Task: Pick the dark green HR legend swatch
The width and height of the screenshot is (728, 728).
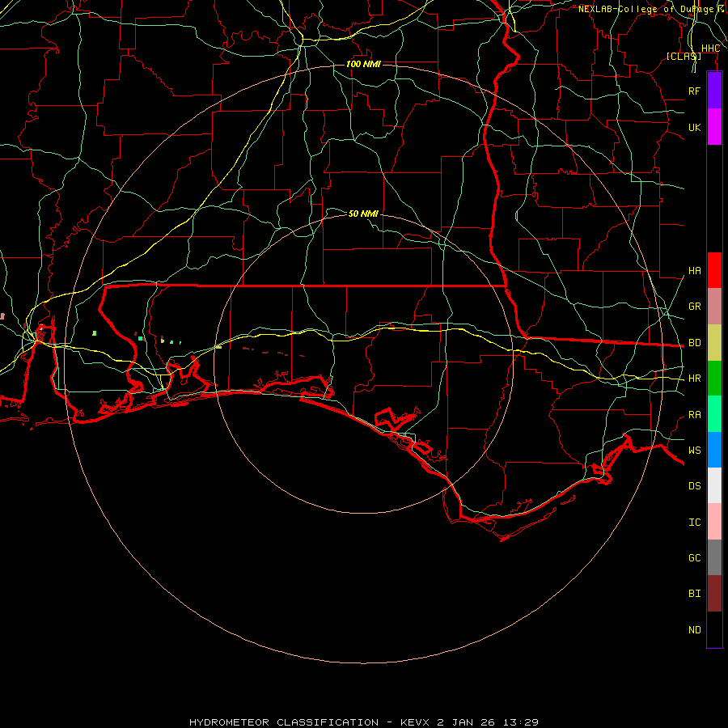Action: coord(714,379)
